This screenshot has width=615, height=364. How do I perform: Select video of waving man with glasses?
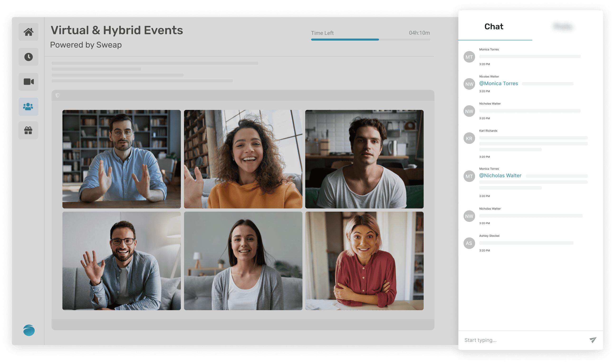pos(121,261)
